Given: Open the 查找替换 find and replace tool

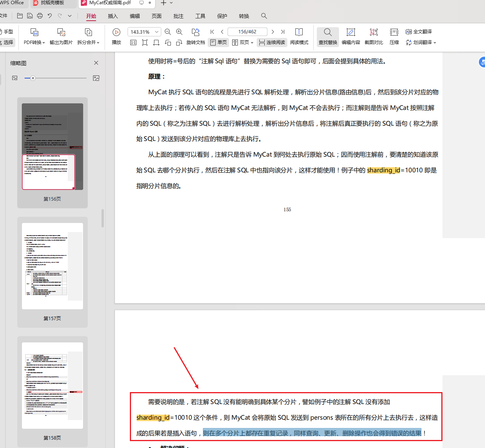Looking at the screenshot, I should click(328, 36).
